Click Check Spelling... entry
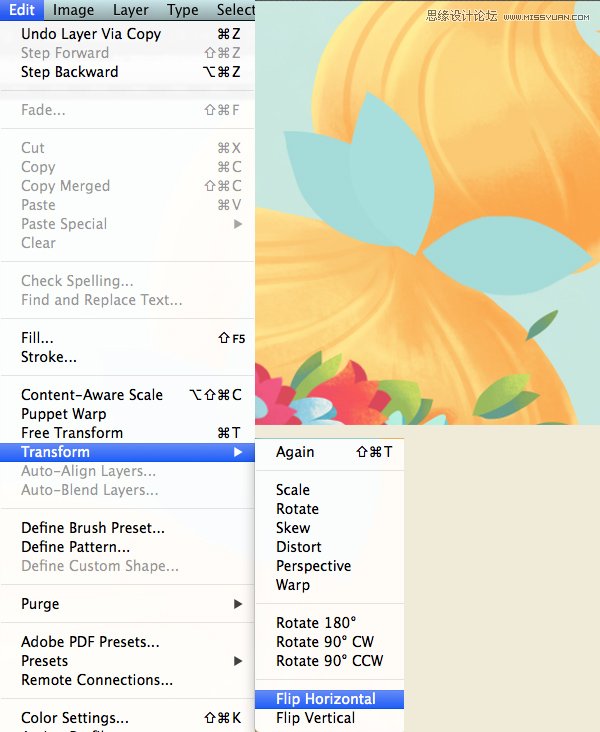This screenshot has width=600, height=732. coord(127,281)
